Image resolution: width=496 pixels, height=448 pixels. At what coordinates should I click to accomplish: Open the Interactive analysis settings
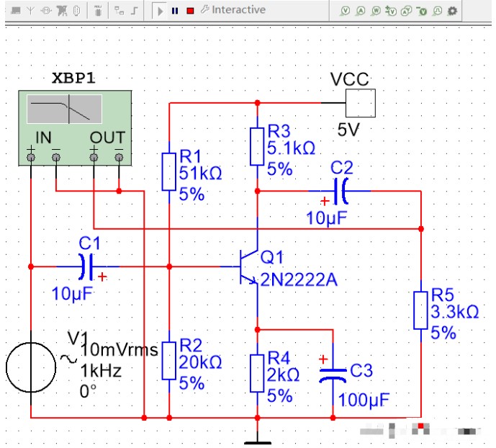[233, 10]
